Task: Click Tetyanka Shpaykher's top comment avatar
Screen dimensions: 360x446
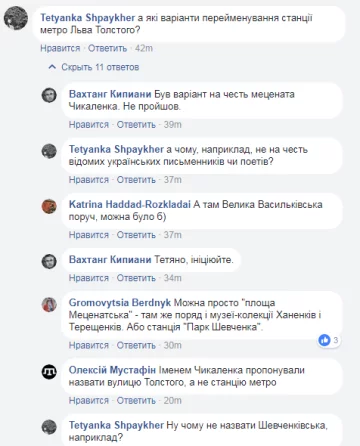Action: pyautogui.click(x=16, y=18)
